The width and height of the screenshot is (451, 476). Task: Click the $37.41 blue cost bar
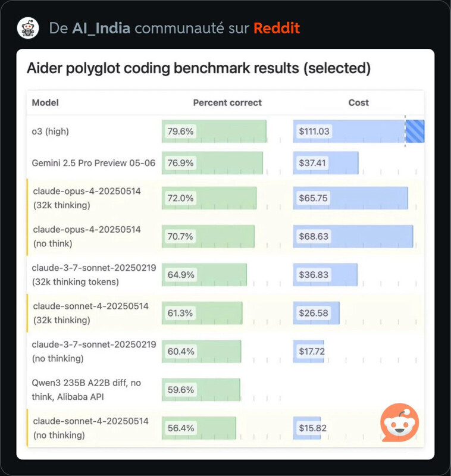click(x=325, y=162)
